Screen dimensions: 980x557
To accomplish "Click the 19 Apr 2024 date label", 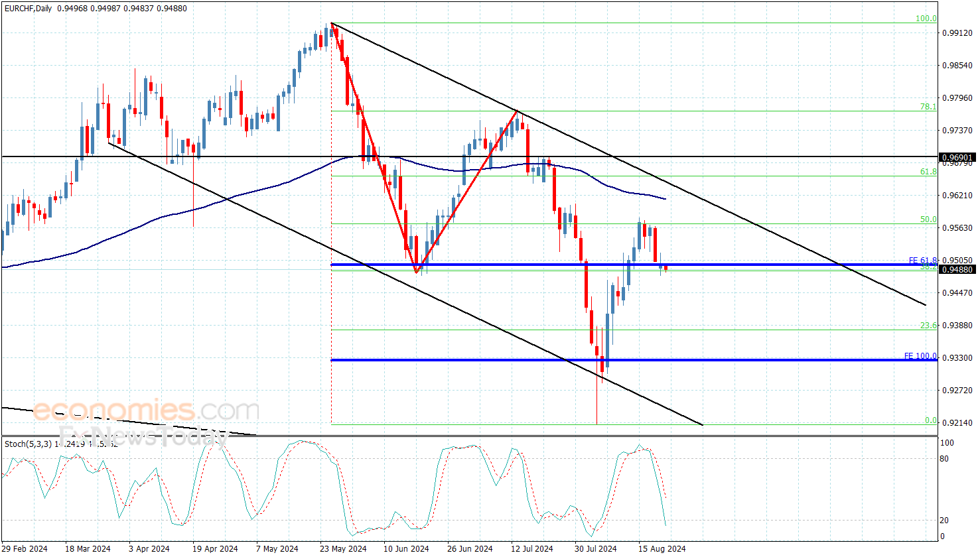I will tap(215, 548).
